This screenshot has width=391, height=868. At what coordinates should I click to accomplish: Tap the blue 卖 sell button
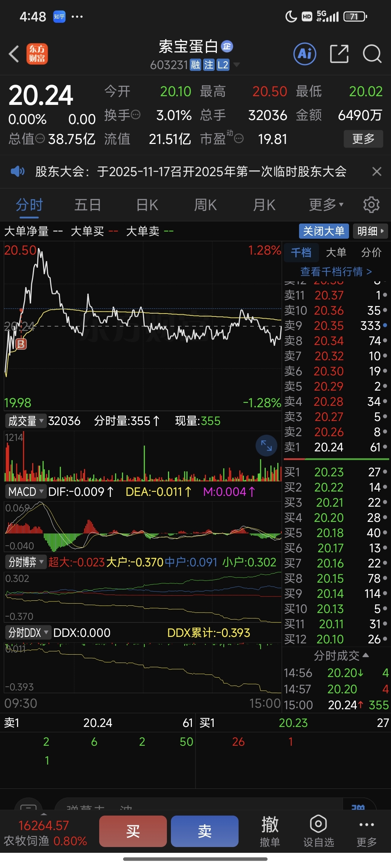point(205,831)
